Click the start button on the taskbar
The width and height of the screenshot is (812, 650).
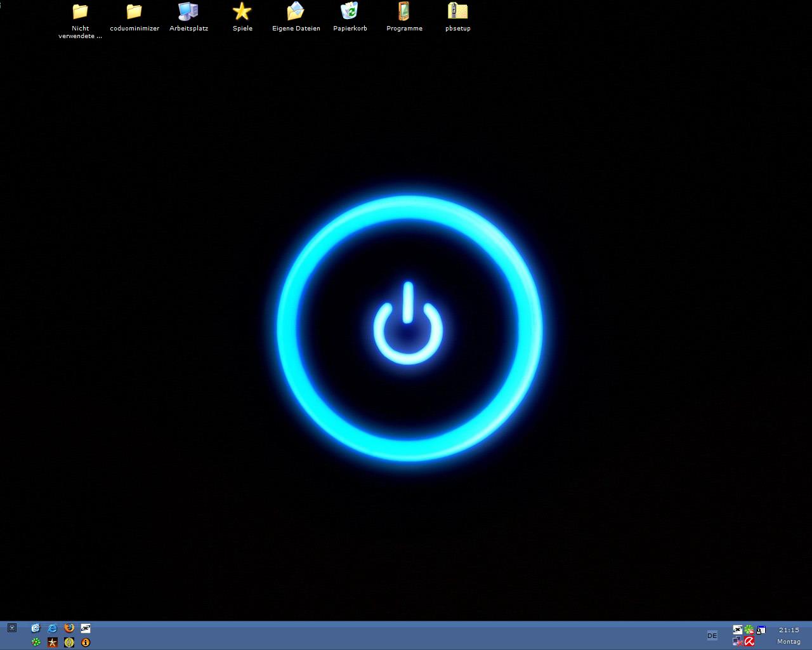[x=12, y=628]
